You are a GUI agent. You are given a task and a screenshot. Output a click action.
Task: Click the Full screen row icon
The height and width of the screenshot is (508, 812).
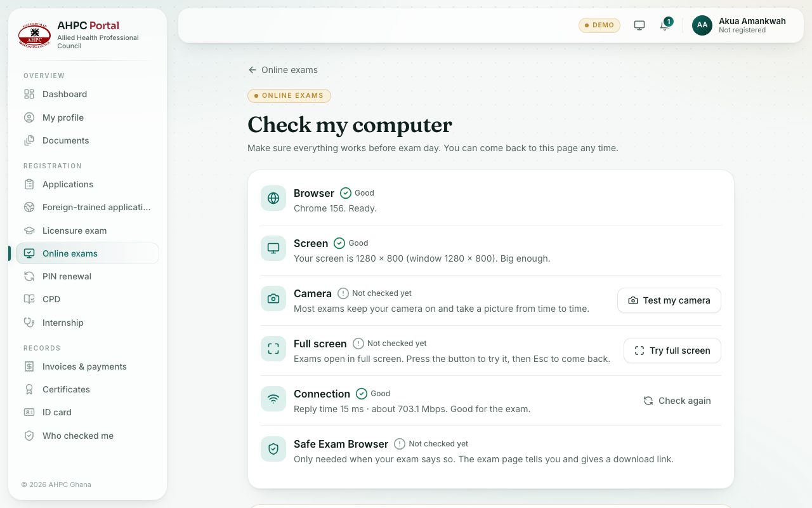pos(273,349)
